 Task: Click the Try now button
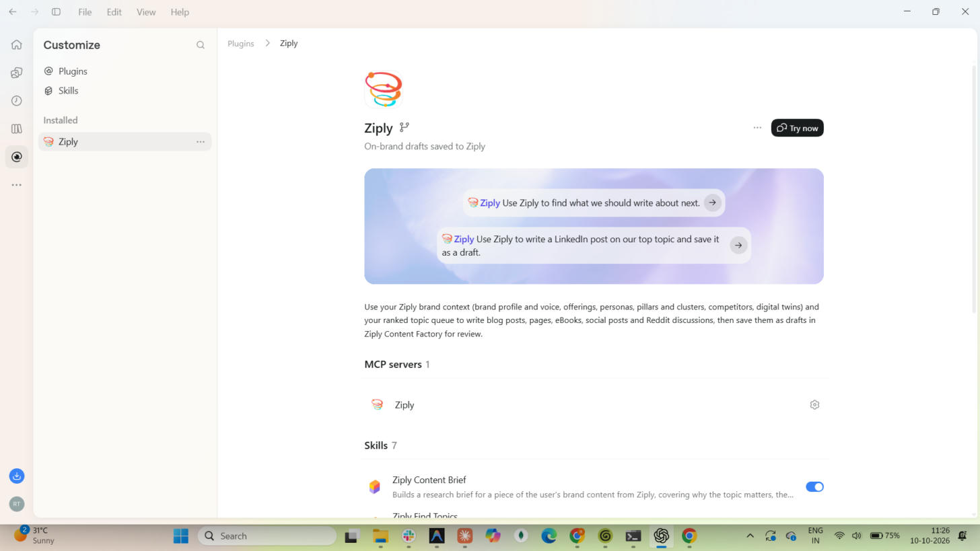tap(797, 128)
